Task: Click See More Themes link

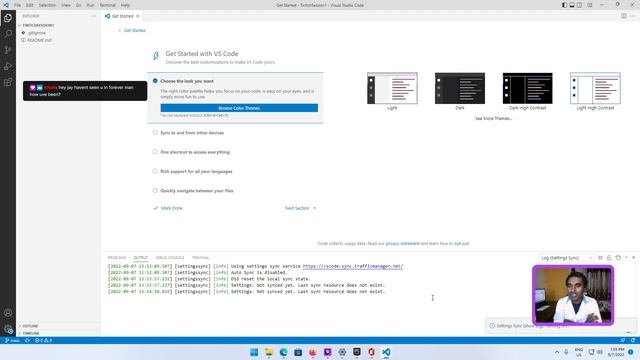Action: coord(493,118)
